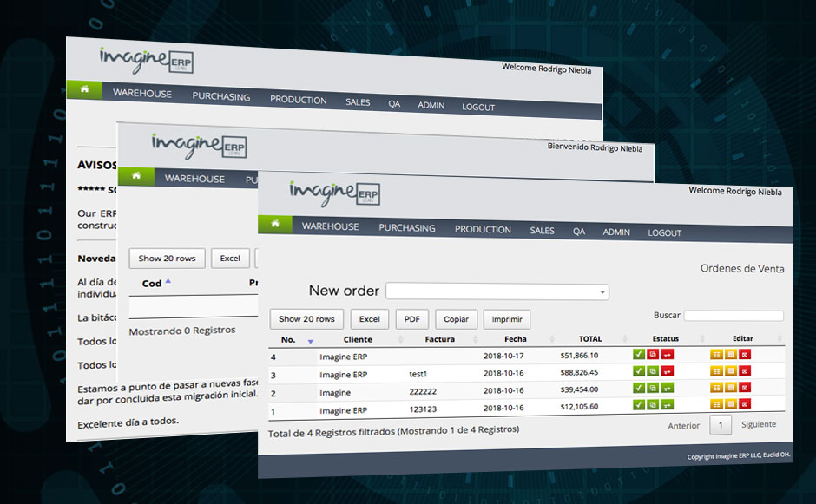
Task: Click Excel button in middle window
Action: click(230, 258)
